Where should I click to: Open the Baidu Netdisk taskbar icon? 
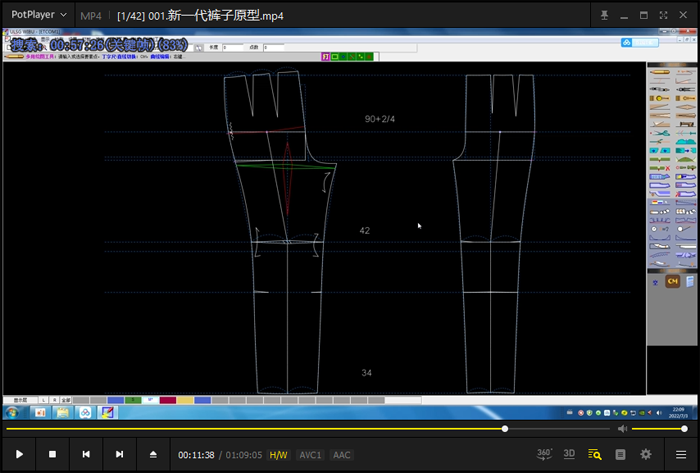click(x=85, y=413)
